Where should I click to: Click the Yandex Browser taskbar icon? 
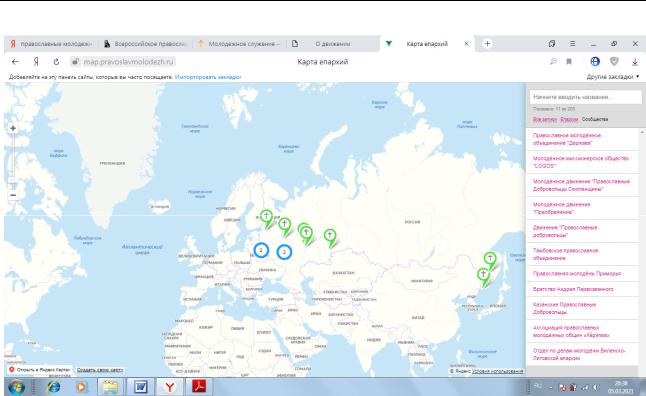point(170,387)
